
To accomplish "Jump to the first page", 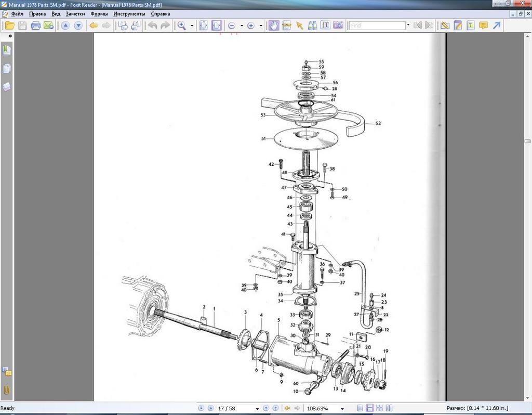I will [201, 408].
